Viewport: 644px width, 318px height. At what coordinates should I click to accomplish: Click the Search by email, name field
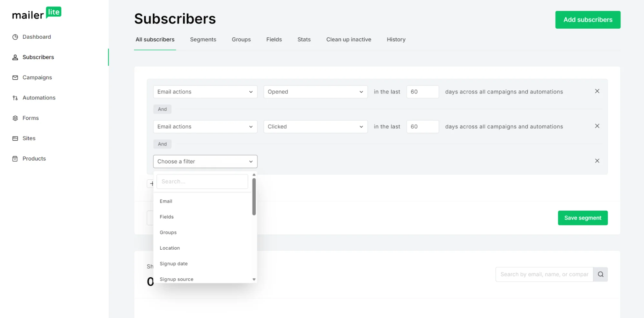pyautogui.click(x=544, y=274)
